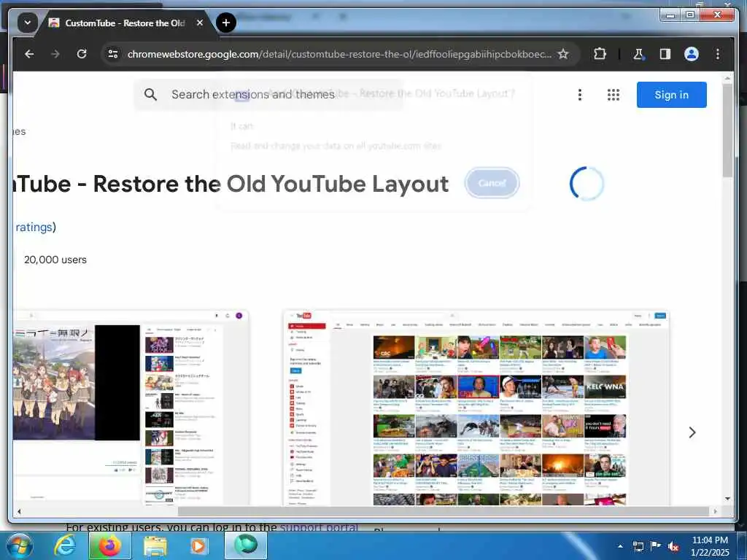Open the Windows Start menu
The height and width of the screenshot is (560, 747).
pyautogui.click(x=18, y=545)
